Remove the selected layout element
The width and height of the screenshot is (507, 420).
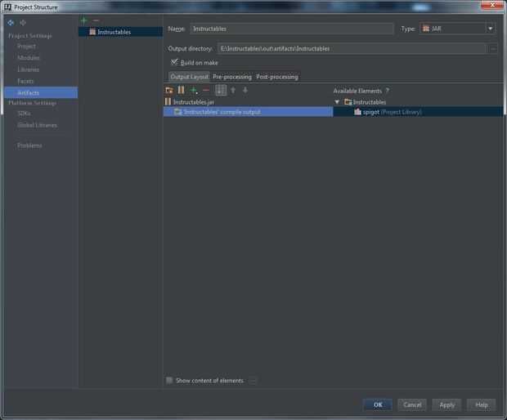pyautogui.click(x=206, y=91)
